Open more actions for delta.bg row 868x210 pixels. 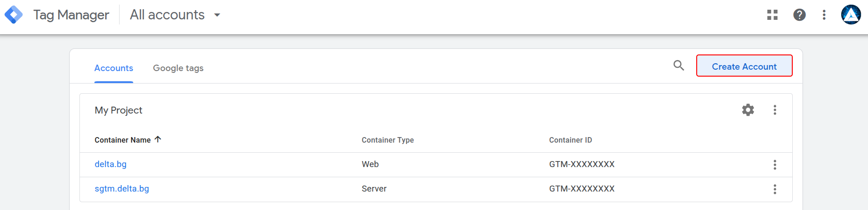click(775, 165)
